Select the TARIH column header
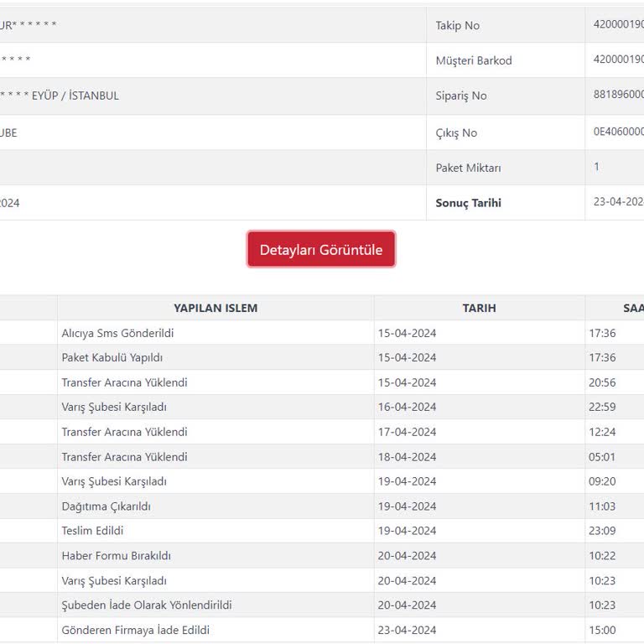The image size is (644, 644). 480,308
